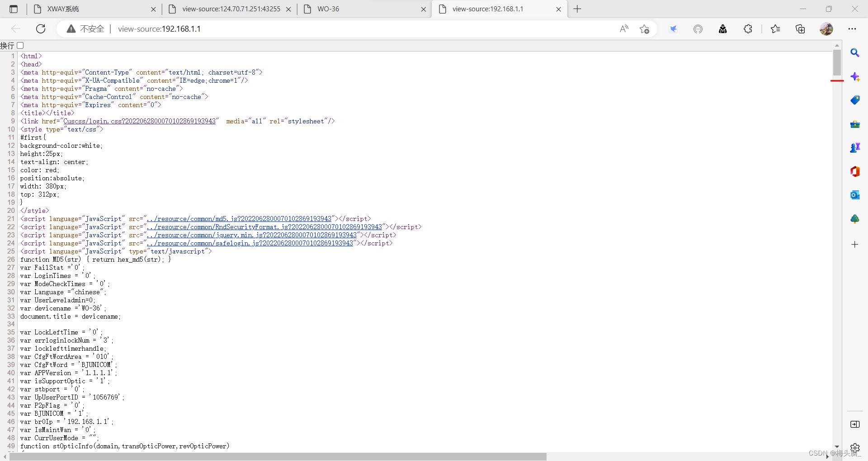Click the line document.title = devicename
Screen dimensions: 868x461
tap(70, 316)
